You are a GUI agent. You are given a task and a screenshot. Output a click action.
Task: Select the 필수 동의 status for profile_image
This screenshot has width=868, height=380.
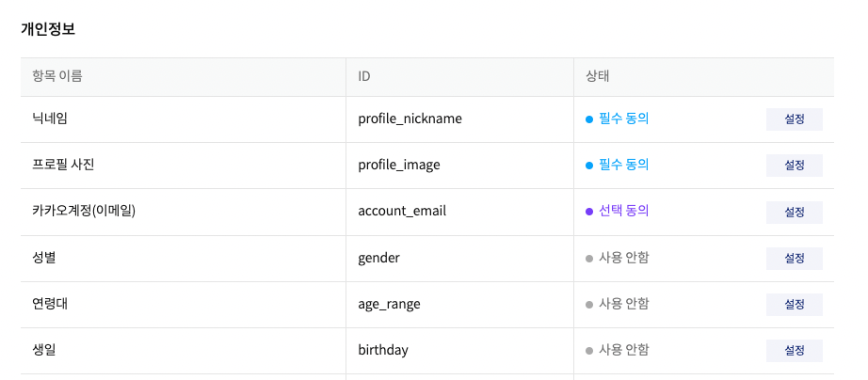click(623, 165)
